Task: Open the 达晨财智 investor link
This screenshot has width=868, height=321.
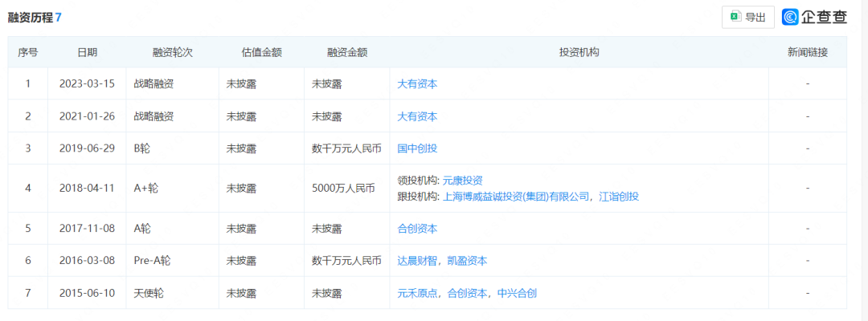Action: (417, 261)
